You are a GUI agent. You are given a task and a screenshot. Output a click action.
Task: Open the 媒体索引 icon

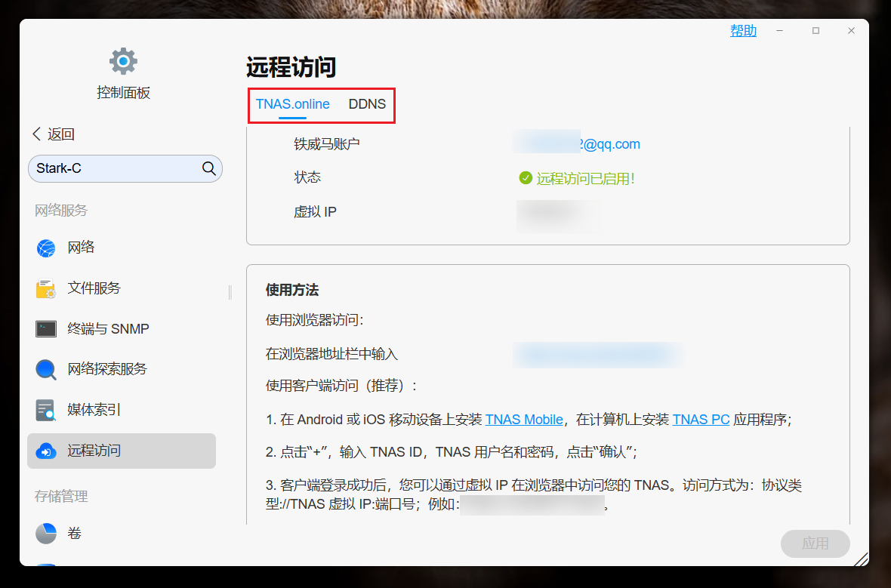(46, 410)
